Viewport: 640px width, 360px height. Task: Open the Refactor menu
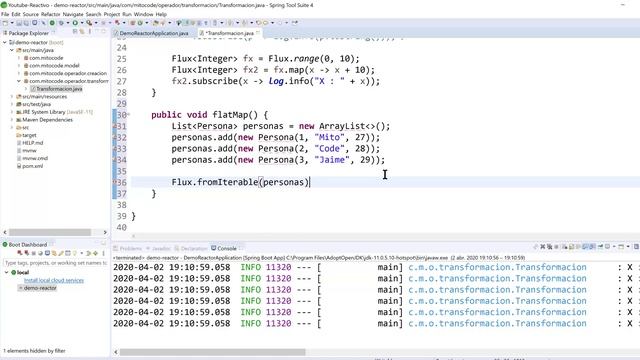[x=50, y=14]
